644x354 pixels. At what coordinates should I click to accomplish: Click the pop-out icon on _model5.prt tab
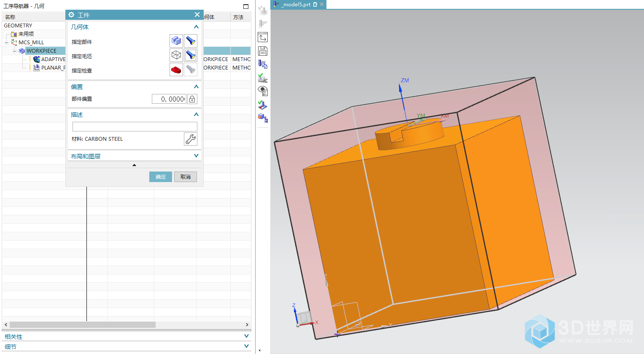(x=315, y=4)
